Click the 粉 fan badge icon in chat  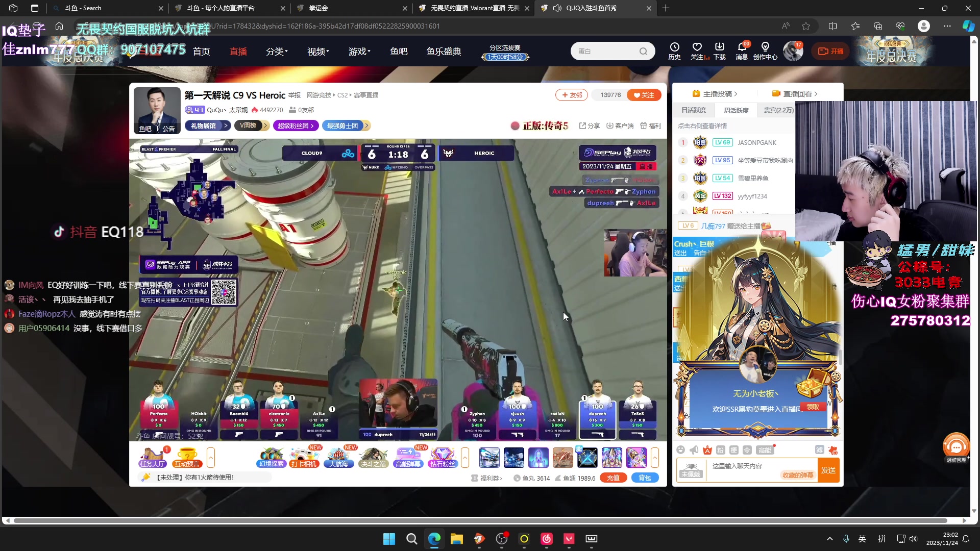pyautogui.click(x=720, y=450)
